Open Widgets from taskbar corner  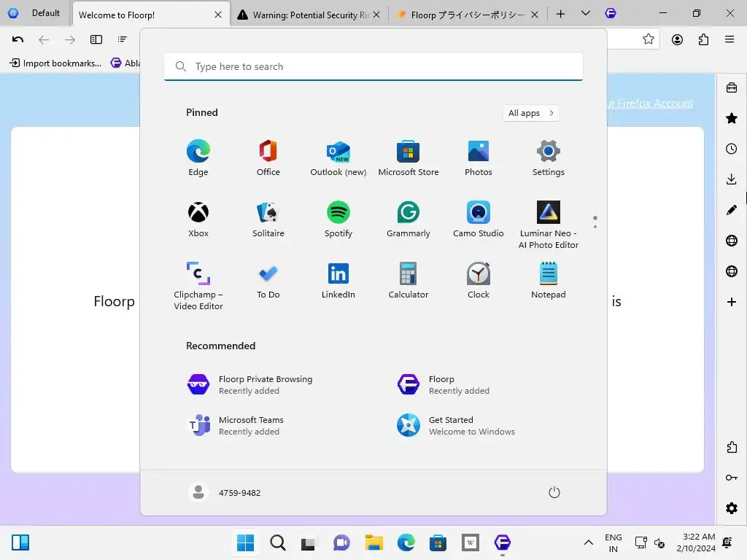20,542
